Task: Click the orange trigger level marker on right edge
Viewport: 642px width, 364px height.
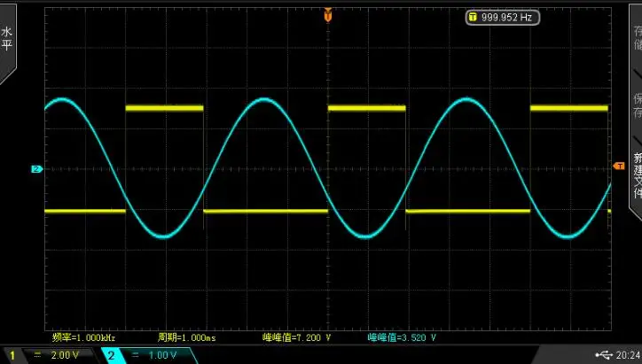Action: click(619, 166)
